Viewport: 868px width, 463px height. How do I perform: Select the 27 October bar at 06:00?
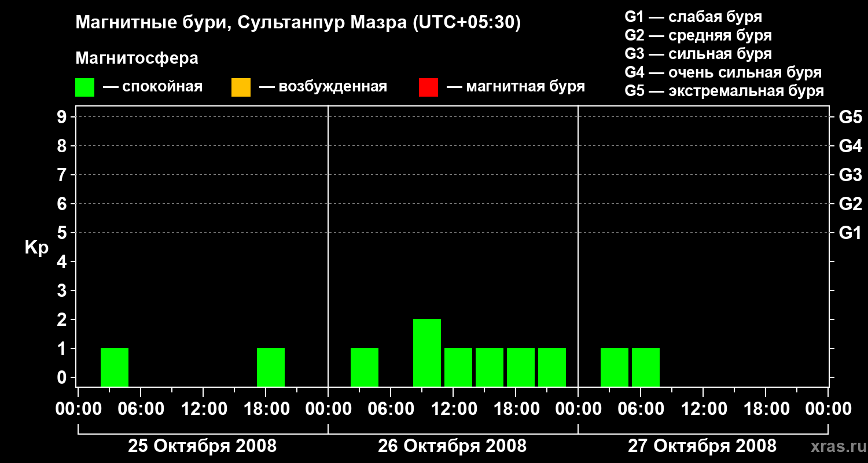(646, 367)
